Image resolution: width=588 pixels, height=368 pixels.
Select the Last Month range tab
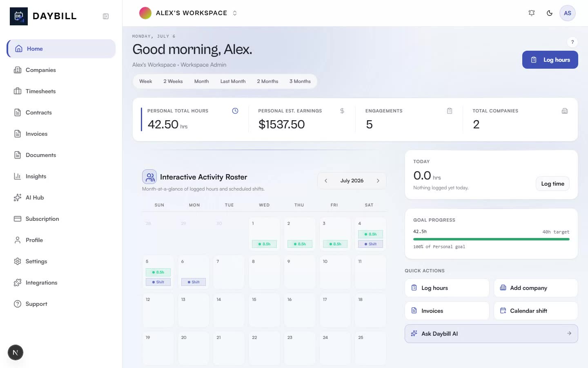point(233,81)
